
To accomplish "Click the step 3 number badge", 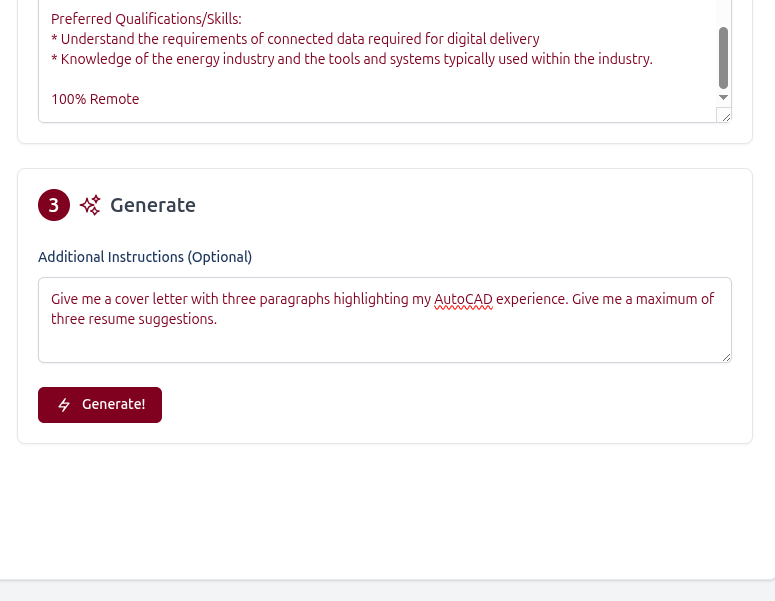I will click(x=54, y=205).
